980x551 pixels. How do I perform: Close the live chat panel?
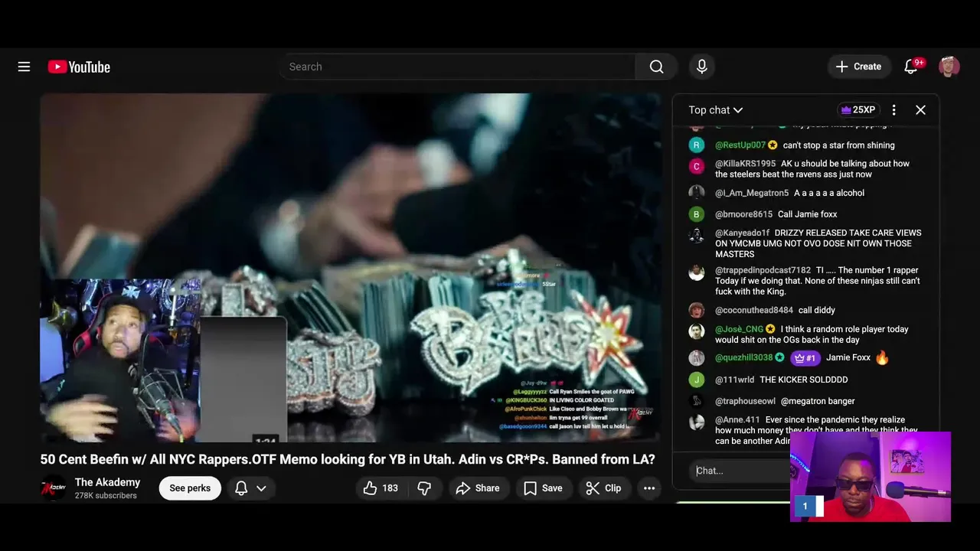920,110
